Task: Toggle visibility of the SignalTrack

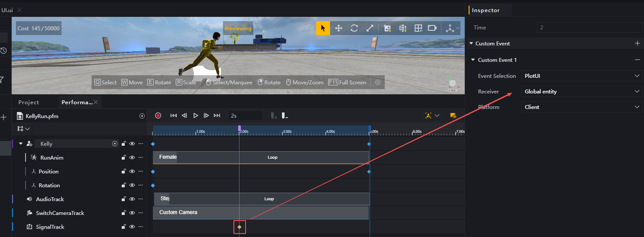Action: coord(132,227)
